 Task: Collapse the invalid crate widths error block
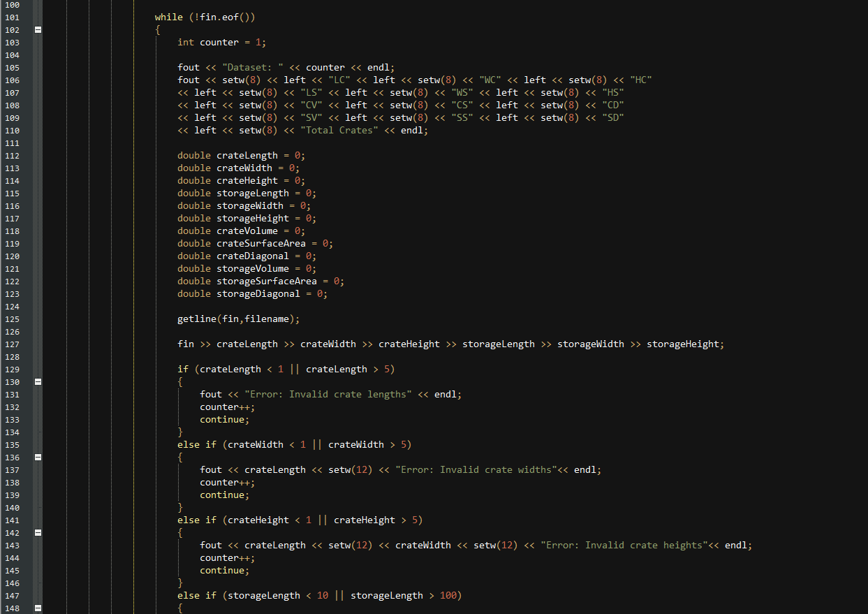pos(38,457)
